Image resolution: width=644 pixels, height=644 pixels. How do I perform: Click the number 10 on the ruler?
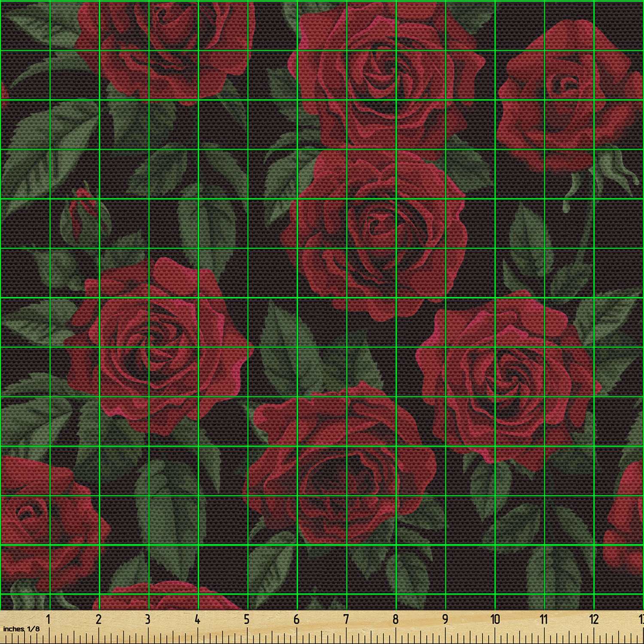point(495,619)
